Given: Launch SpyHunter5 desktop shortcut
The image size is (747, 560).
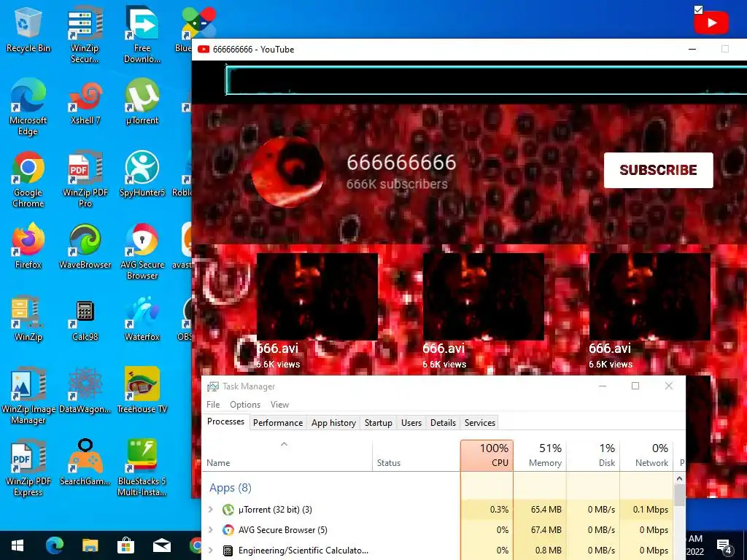Looking at the screenshot, I should (x=142, y=174).
